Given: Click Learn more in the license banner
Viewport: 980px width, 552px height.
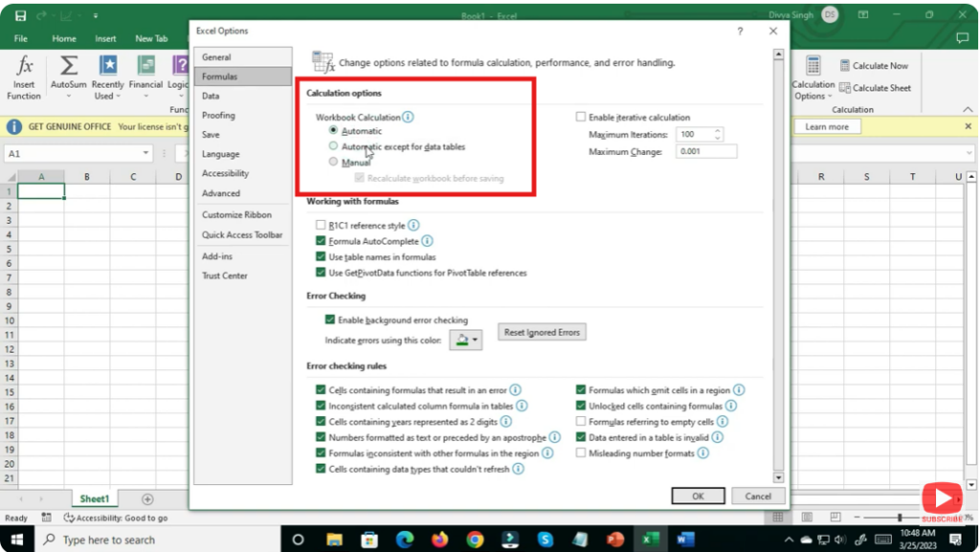Looking at the screenshot, I should pos(826,125).
